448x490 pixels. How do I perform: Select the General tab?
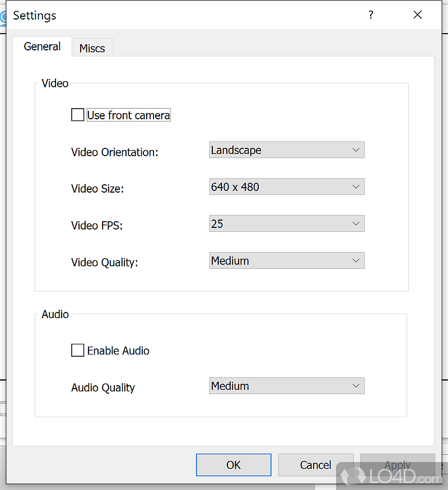click(x=42, y=46)
